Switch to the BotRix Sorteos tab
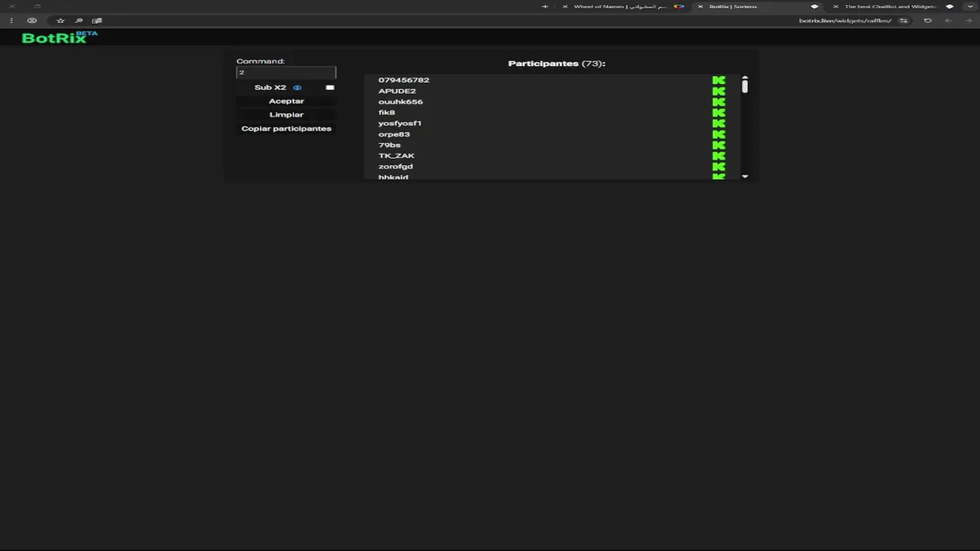 click(x=758, y=6)
